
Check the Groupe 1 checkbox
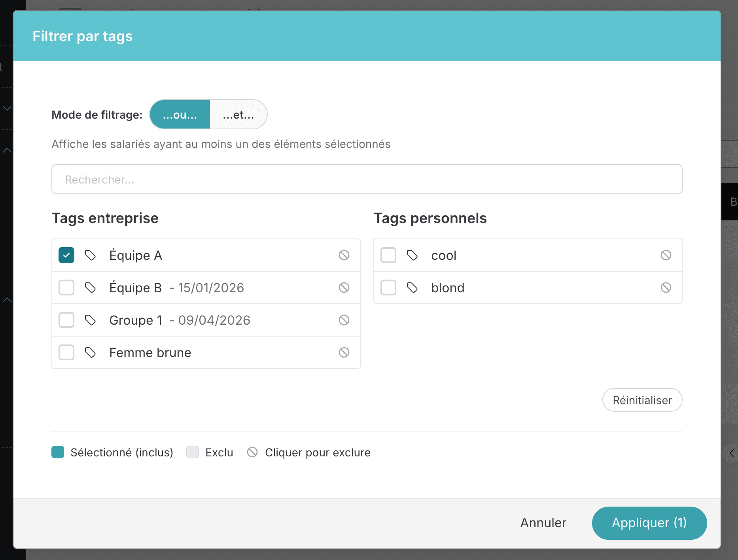(66, 320)
